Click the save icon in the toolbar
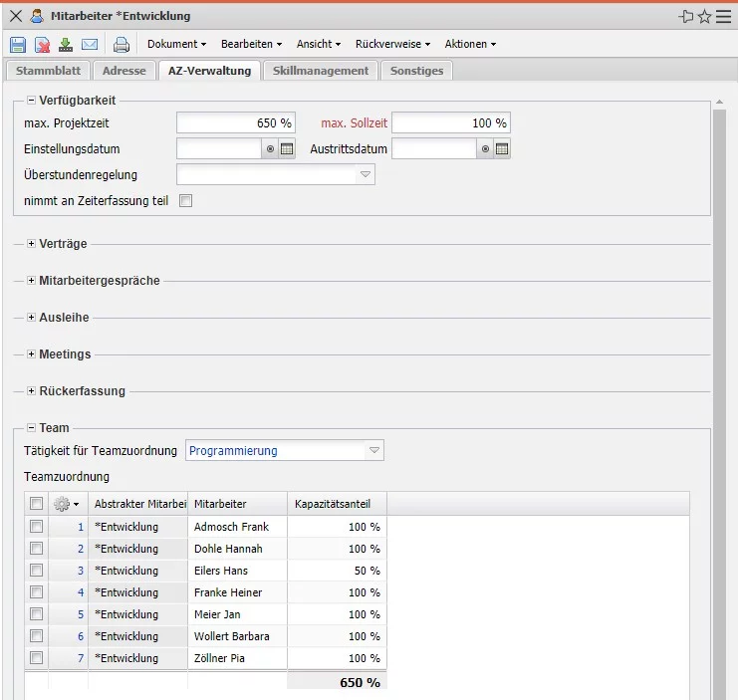 (18, 44)
